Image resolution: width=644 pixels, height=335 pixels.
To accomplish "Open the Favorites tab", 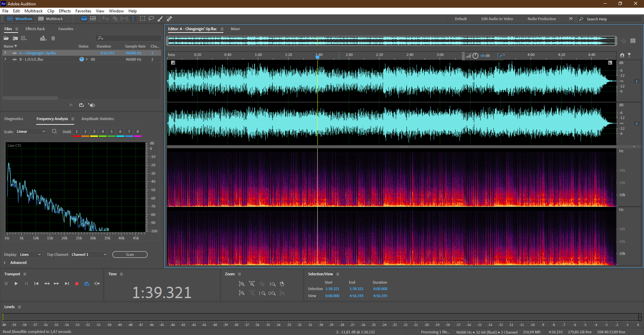I will [66, 29].
